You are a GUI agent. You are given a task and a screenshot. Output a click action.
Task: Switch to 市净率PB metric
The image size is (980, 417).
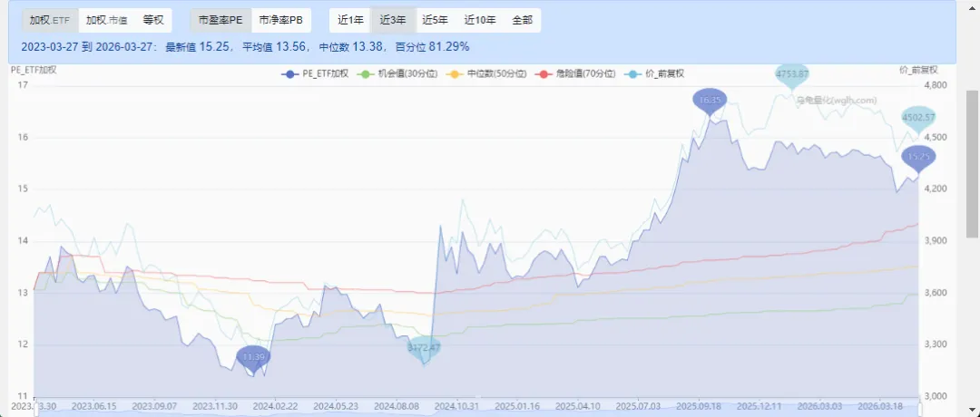tap(281, 20)
